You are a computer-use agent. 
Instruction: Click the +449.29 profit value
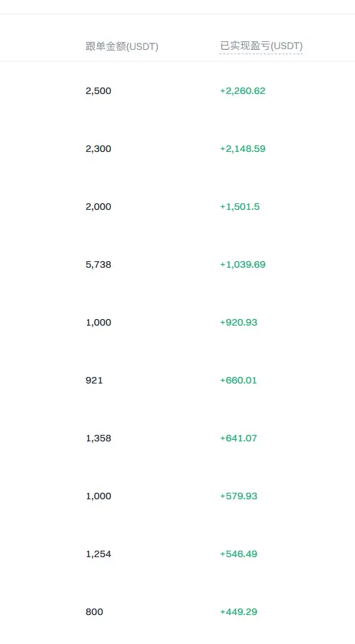[238, 612]
